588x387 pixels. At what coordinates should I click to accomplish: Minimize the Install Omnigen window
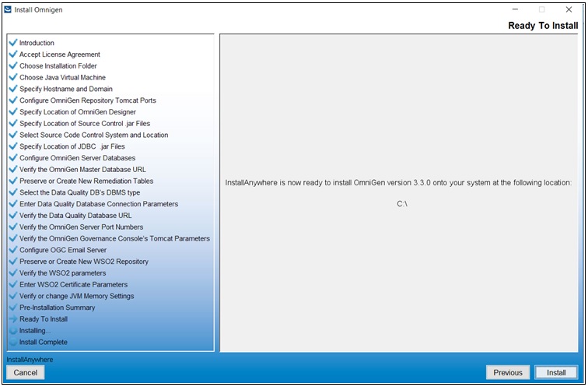[515, 9]
